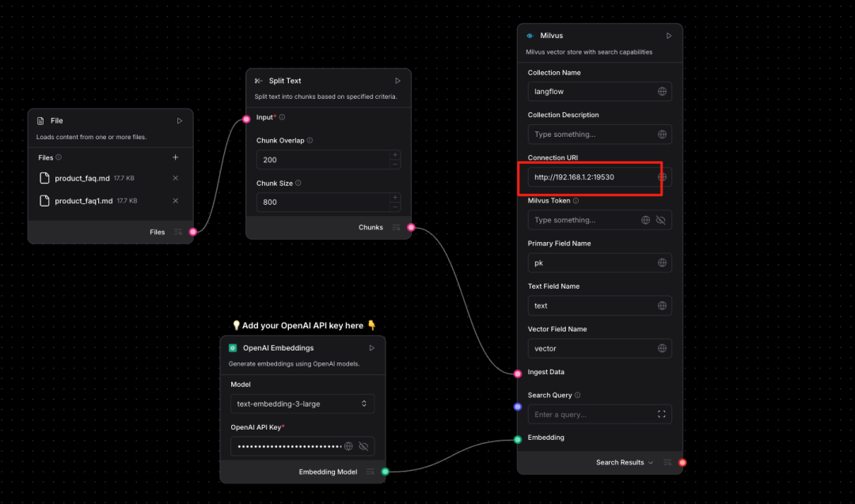Open the Files info tooltip icon

click(59, 157)
